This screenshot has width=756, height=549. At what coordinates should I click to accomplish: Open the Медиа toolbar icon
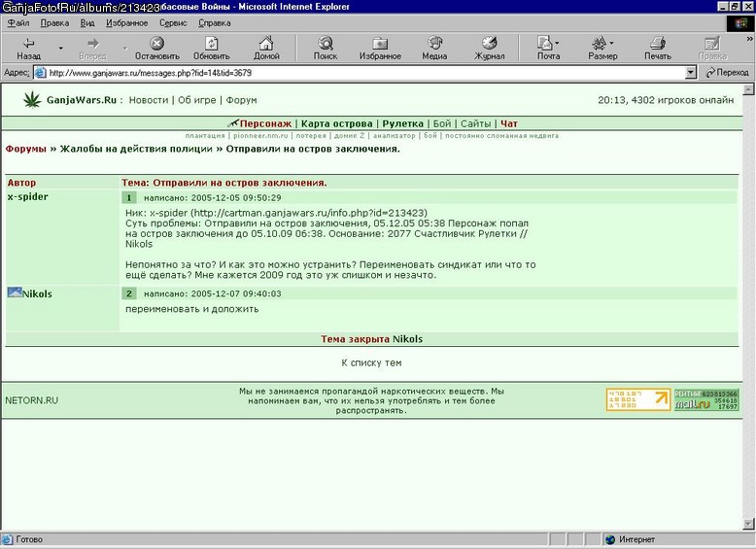point(434,43)
